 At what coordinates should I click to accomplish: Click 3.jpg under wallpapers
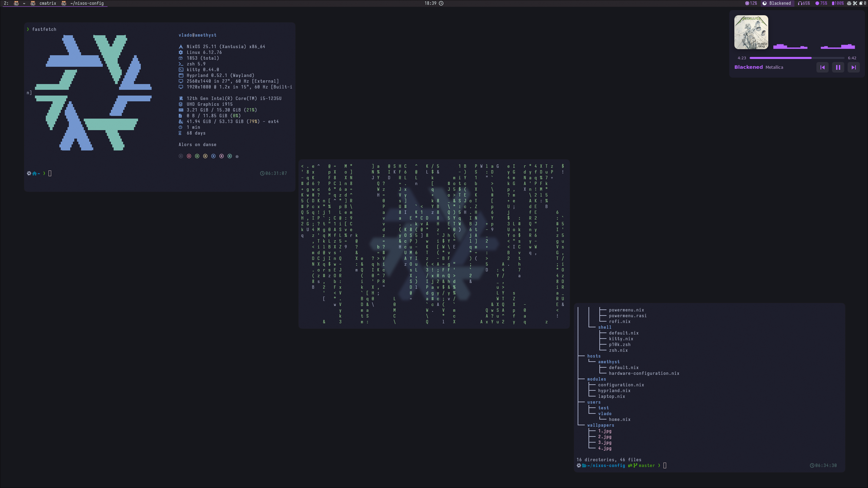[605, 443]
